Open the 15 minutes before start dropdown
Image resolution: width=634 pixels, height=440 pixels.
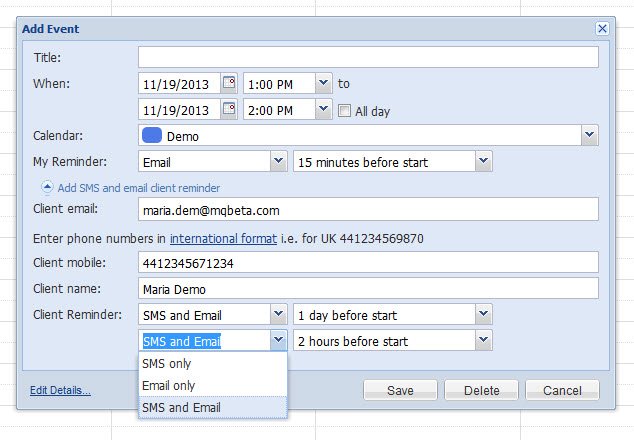484,161
